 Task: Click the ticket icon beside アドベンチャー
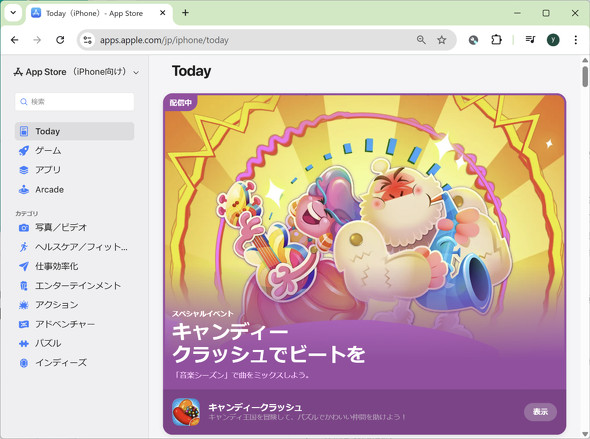point(24,324)
